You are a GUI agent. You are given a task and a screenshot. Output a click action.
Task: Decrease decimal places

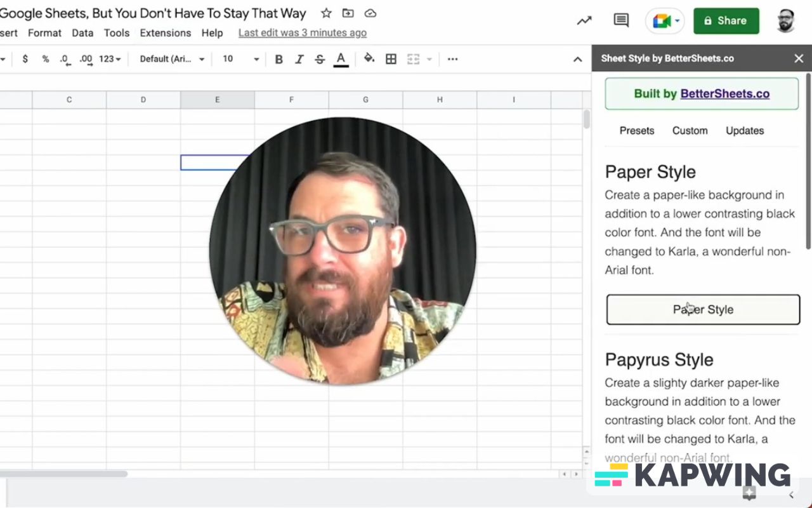(x=65, y=59)
